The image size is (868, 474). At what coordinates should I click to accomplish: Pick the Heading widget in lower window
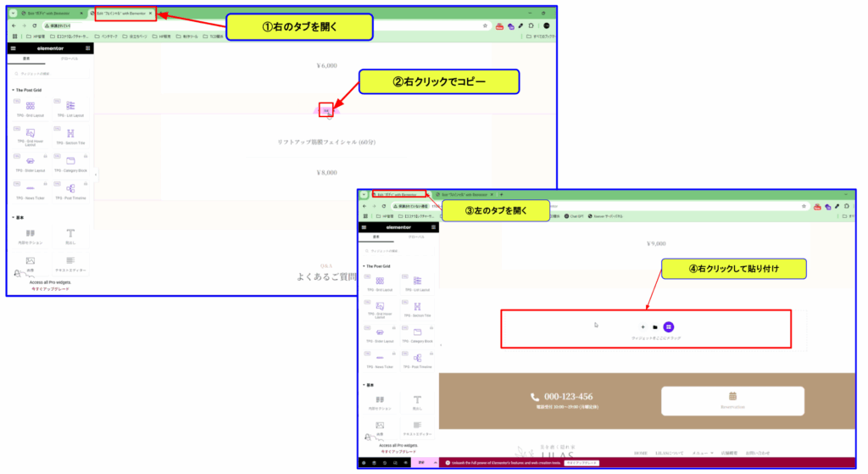(x=417, y=402)
